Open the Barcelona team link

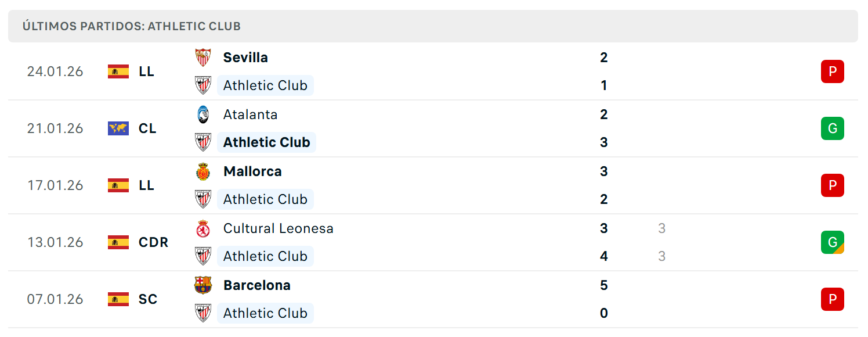[257, 285]
